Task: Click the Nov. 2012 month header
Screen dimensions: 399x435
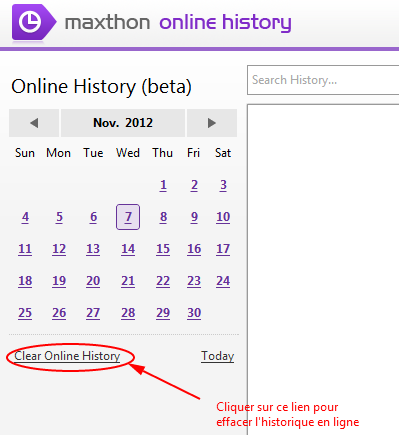Action: 123,123
